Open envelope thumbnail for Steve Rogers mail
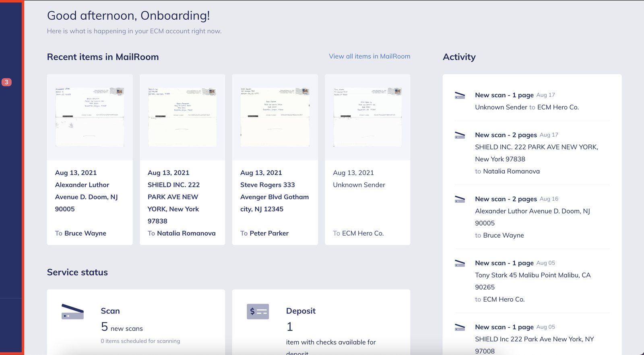Image resolution: width=644 pixels, height=355 pixels. pos(275,117)
